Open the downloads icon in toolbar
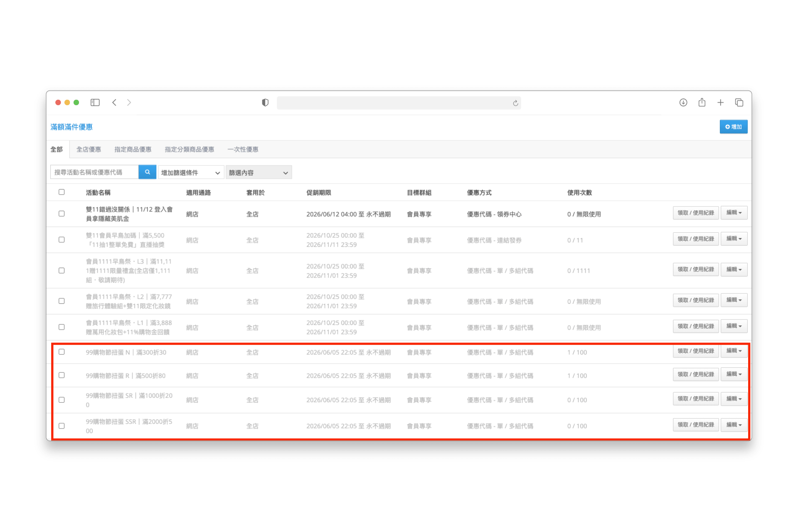Screen dimensions: 798x532 click(x=683, y=102)
